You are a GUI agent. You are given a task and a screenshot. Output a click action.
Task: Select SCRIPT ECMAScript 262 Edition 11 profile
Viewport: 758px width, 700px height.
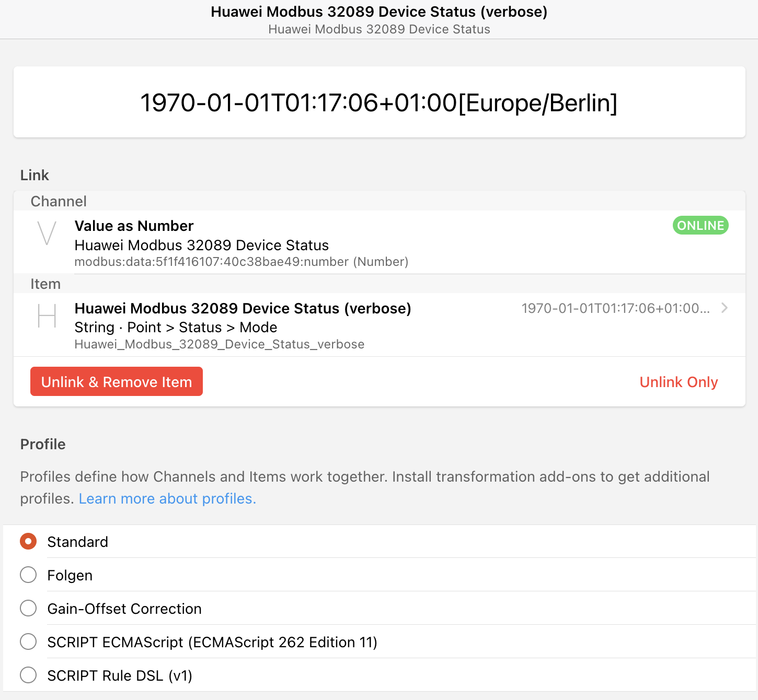[x=28, y=641]
